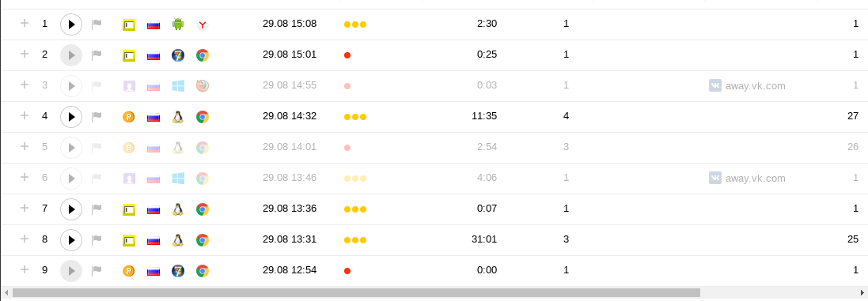This screenshot has height=301, width=868.
Task: Play session recording for row 4
Action: (71, 117)
